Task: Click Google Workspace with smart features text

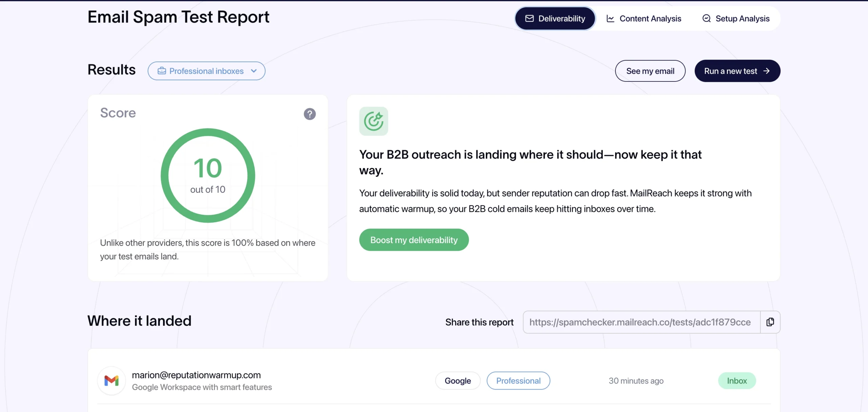Action: click(202, 387)
